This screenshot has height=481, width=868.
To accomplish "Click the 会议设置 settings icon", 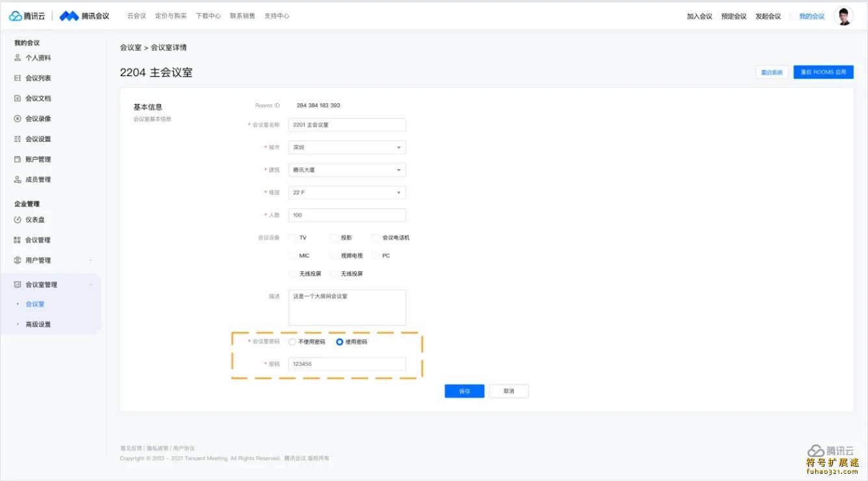I will (18, 139).
